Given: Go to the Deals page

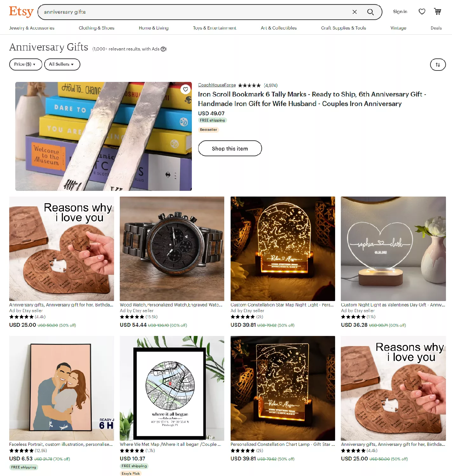Looking at the screenshot, I should [x=436, y=28].
